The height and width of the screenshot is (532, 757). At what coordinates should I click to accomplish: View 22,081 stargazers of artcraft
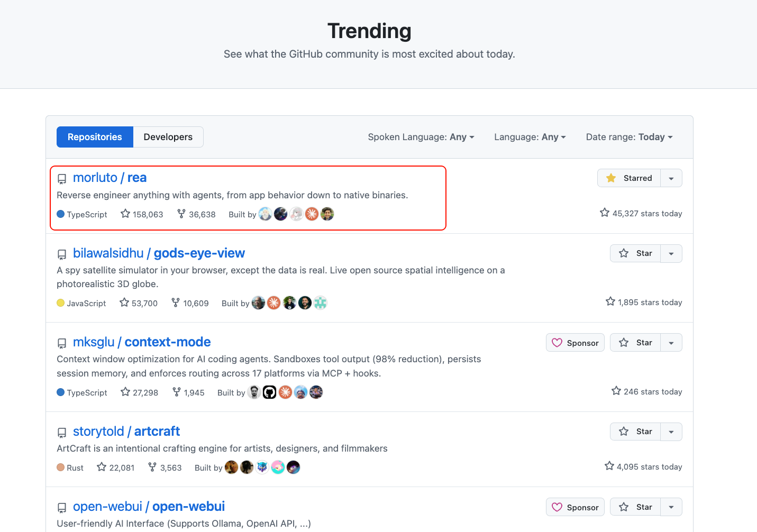tap(116, 467)
